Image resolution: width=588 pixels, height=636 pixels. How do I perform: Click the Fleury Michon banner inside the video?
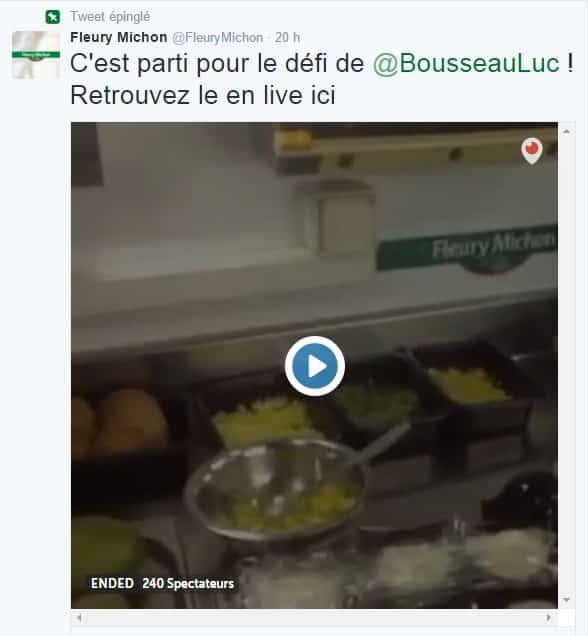point(466,248)
